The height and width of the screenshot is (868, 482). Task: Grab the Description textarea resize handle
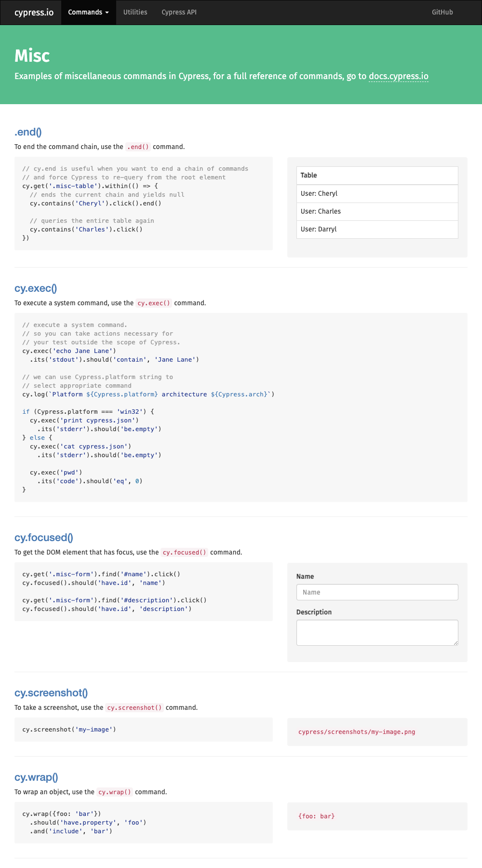455,643
